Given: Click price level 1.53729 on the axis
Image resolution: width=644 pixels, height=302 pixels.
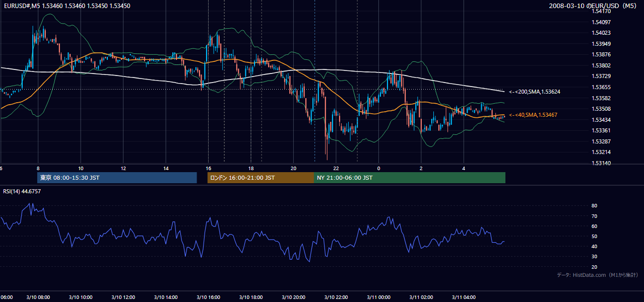Looking at the screenshot, I should click(x=601, y=76).
